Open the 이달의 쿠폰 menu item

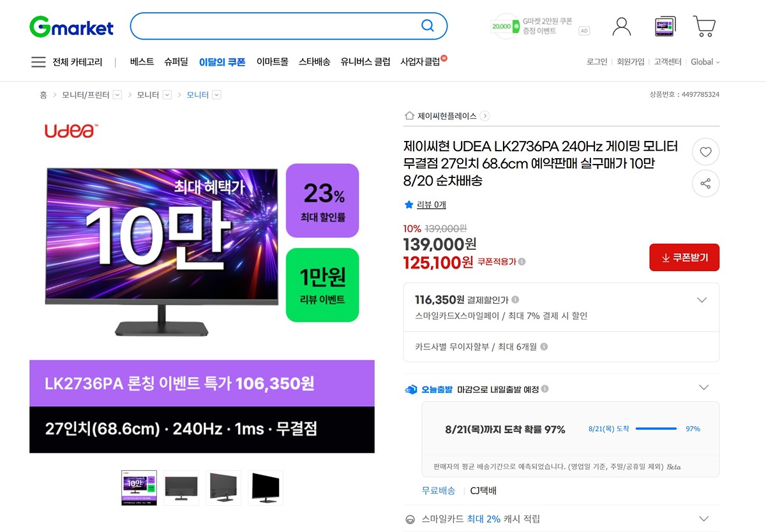[222, 62]
